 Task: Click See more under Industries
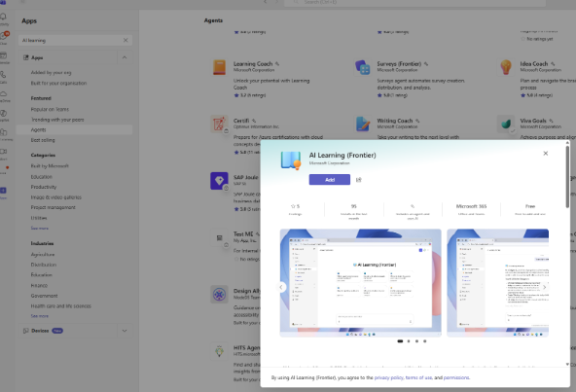(40, 316)
